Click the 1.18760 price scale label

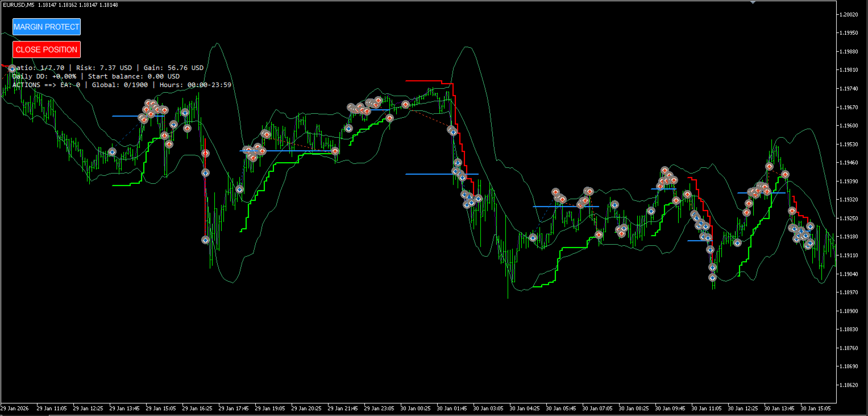pyautogui.click(x=848, y=348)
